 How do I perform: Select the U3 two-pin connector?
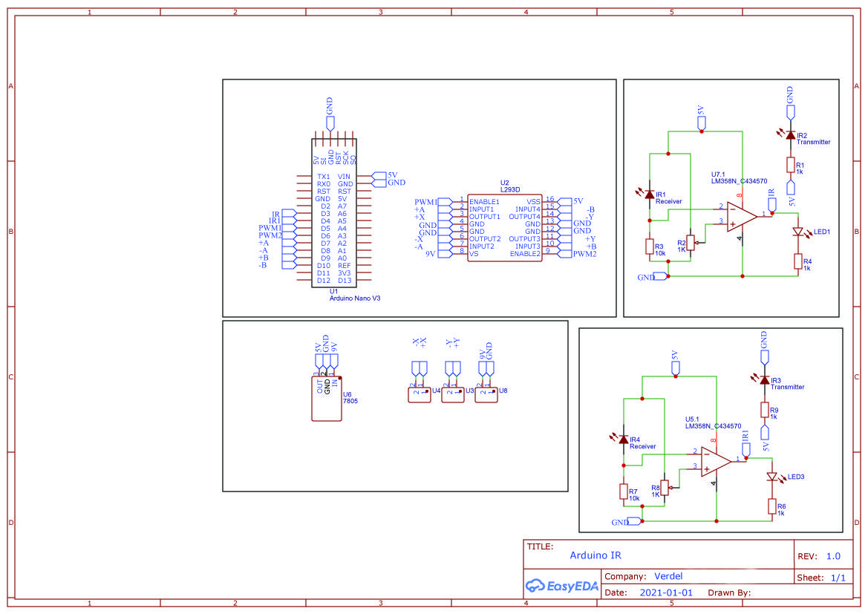point(453,395)
